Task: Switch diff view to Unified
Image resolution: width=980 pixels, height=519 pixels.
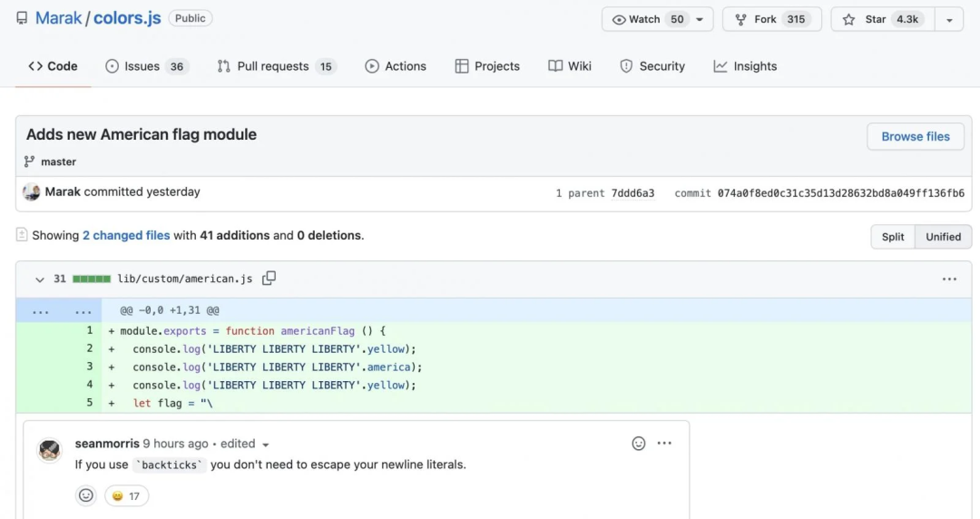Action: coord(943,237)
